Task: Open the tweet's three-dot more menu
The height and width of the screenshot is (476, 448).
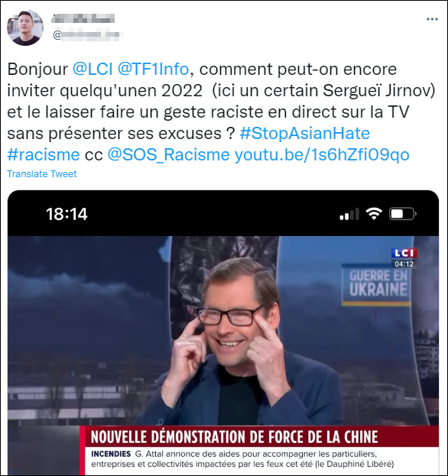Action: coord(432,19)
